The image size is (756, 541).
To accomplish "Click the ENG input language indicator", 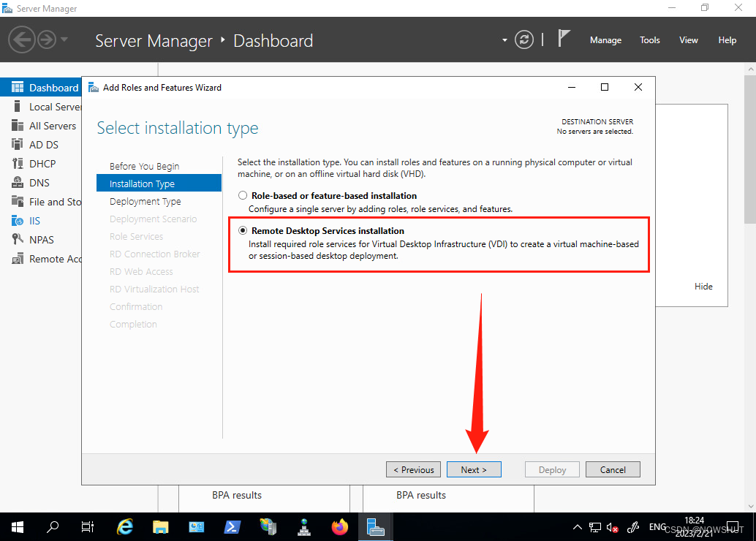I will [x=657, y=526].
